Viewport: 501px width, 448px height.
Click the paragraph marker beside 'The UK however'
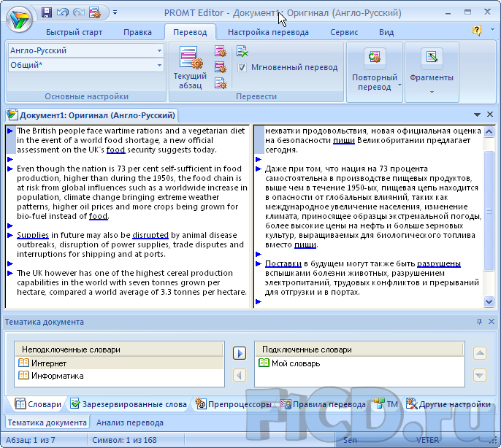[10, 274]
